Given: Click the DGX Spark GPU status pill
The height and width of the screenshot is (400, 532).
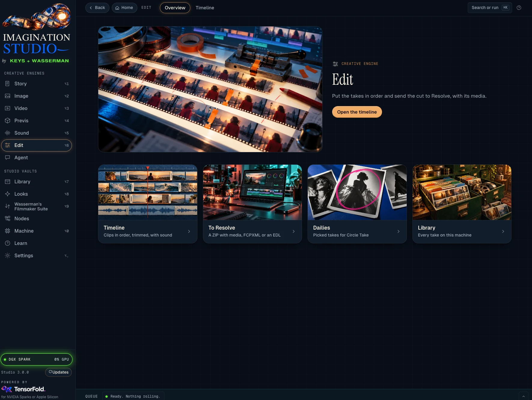Looking at the screenshot, I should [36, 359].
